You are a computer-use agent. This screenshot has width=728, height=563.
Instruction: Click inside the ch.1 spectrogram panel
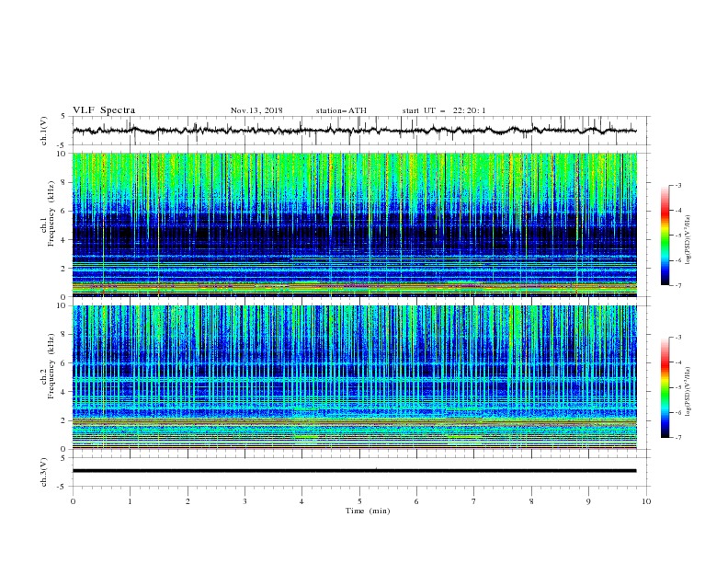tap(354, 224)
